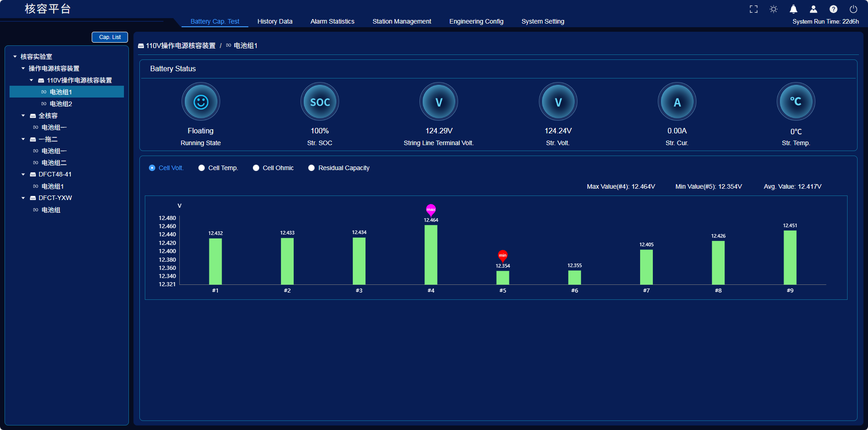
Task: Select the Cell Ohmic radio button
Action: click(256, 168)
